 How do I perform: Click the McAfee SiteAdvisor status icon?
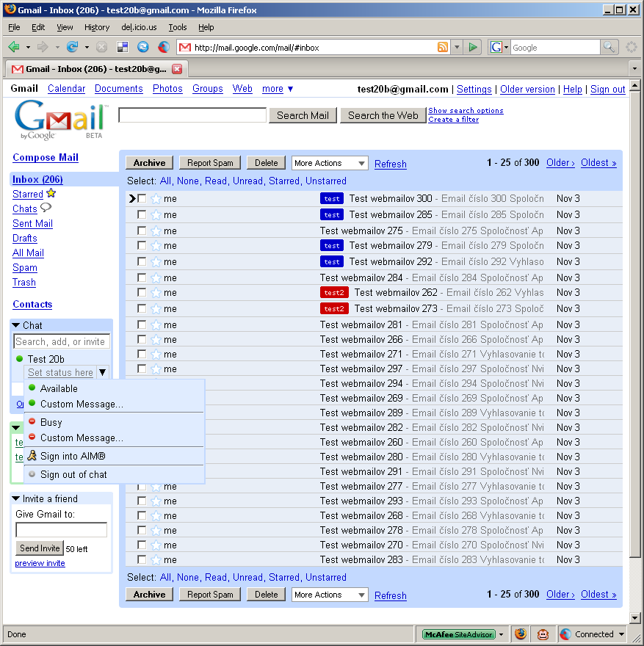pos(459,634)
